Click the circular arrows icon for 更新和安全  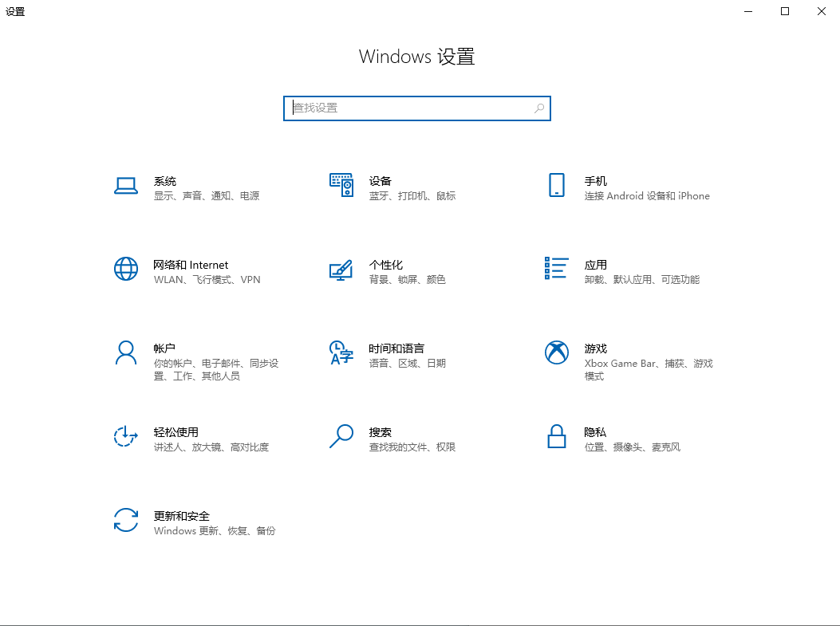point(126,520)
